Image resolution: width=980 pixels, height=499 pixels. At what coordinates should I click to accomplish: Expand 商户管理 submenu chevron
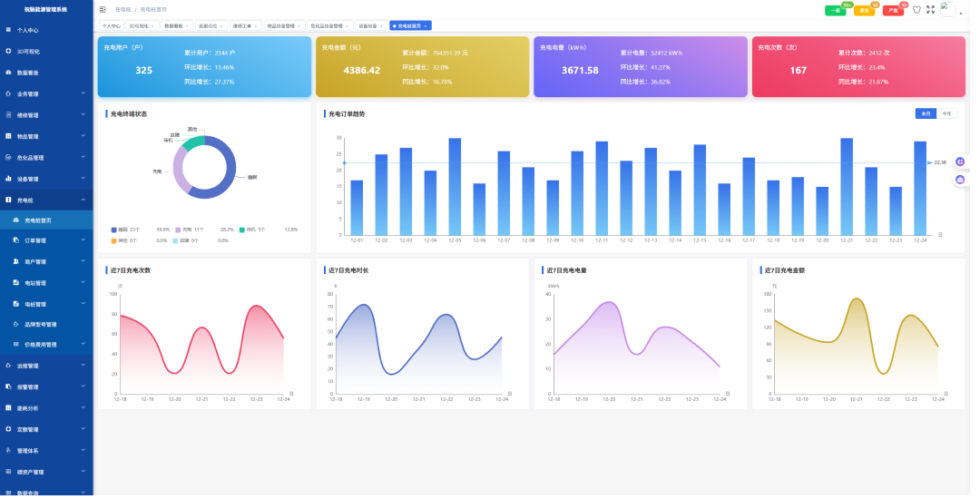83,261
